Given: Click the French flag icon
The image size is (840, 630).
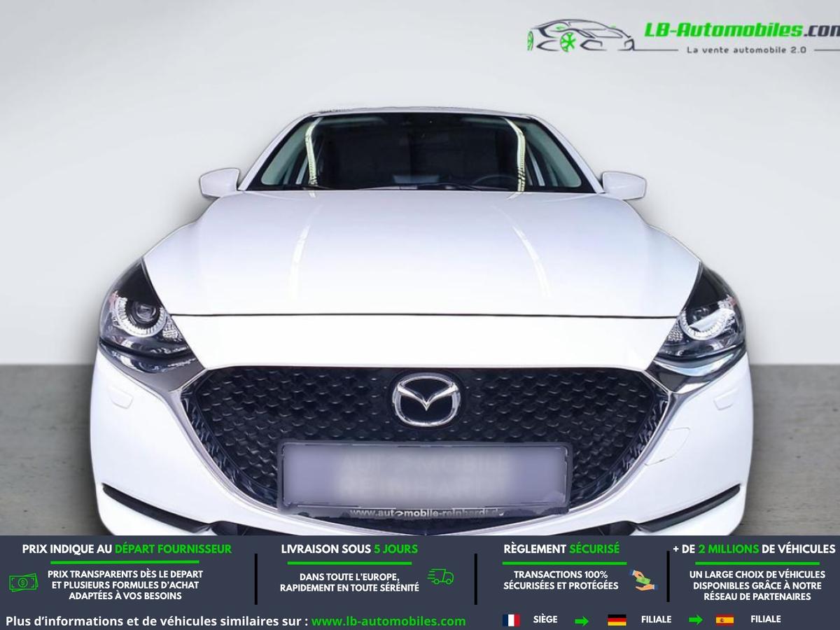Looking at the screenshot, I should pyautogui.click(x=511, y=619).
